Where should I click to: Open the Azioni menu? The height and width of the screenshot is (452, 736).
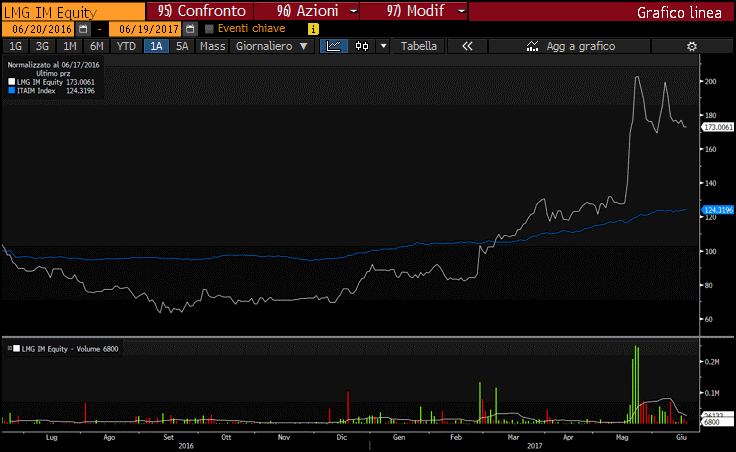point(310,11)
